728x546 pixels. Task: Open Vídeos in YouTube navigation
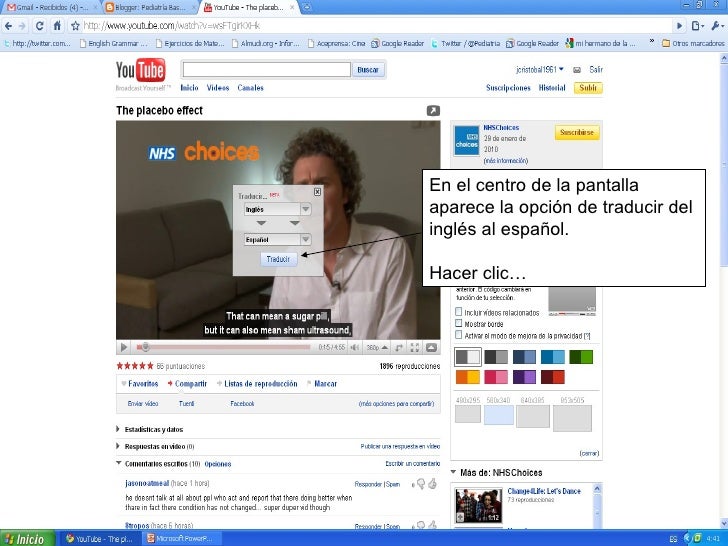point(218,88)
